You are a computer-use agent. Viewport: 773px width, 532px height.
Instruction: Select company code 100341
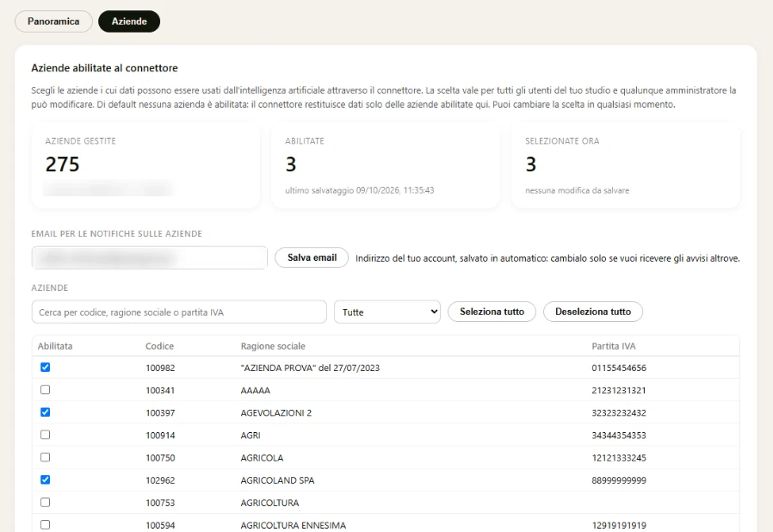pyautogui.click(x=160, y=391)
